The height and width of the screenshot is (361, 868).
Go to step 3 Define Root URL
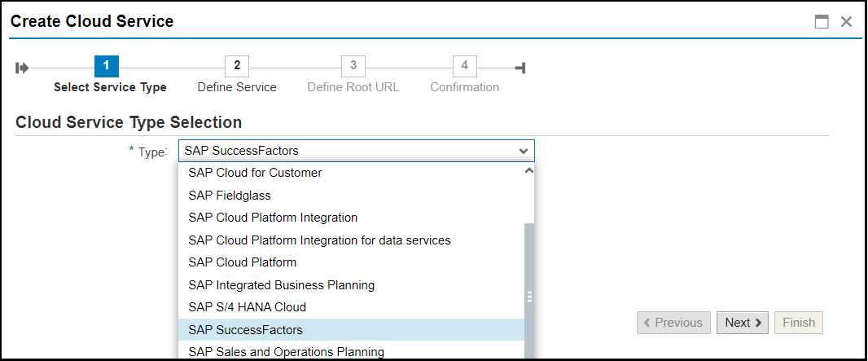pos(353,67)
